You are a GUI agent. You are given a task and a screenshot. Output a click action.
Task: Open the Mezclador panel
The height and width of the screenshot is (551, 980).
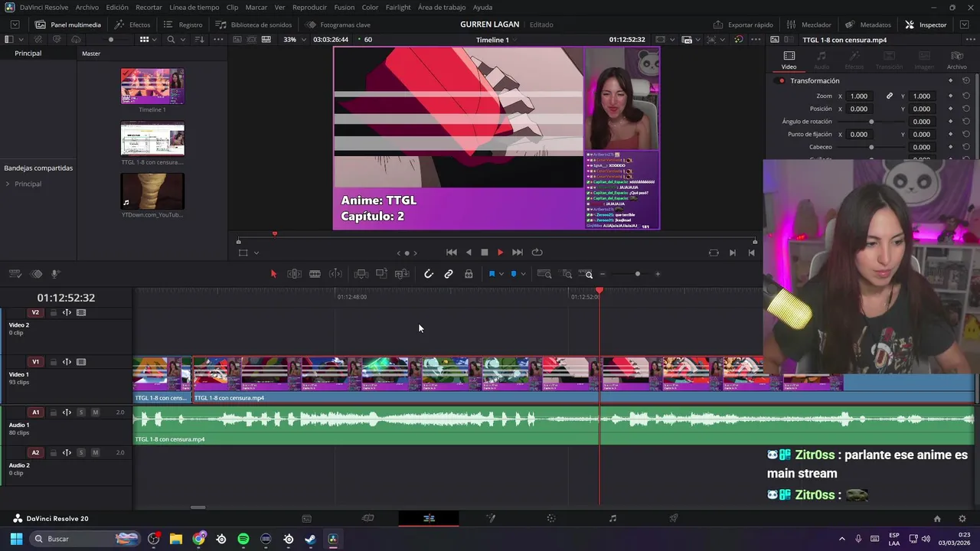pyautogui.click(x=810, y=24)
